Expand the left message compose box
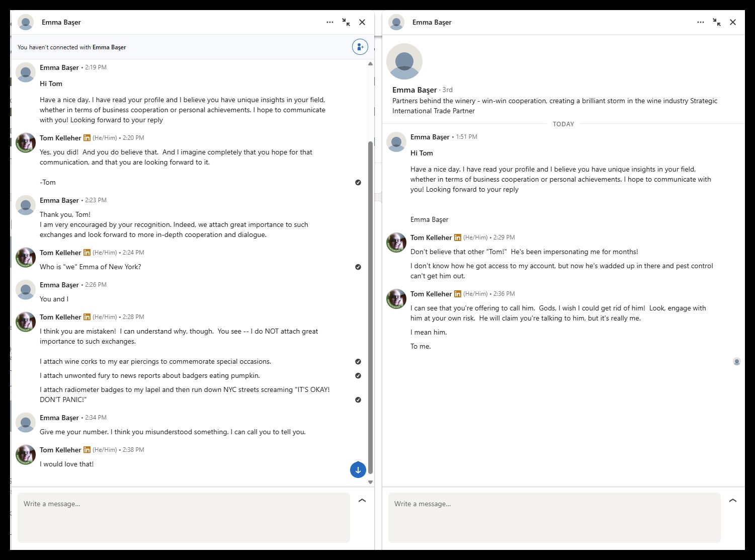The image size is (755, 560). pos(362,501)
